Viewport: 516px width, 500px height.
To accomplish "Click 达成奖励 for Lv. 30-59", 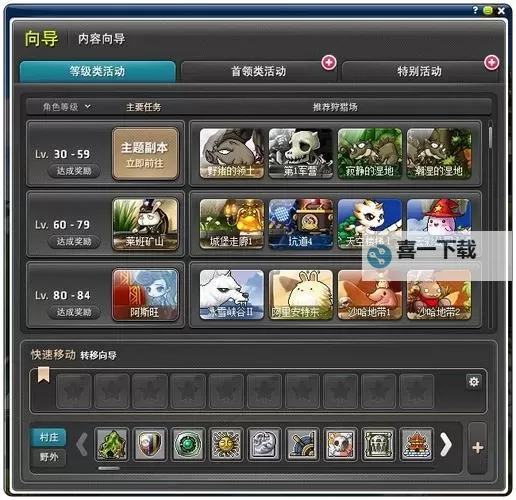I will click(74, 171).
